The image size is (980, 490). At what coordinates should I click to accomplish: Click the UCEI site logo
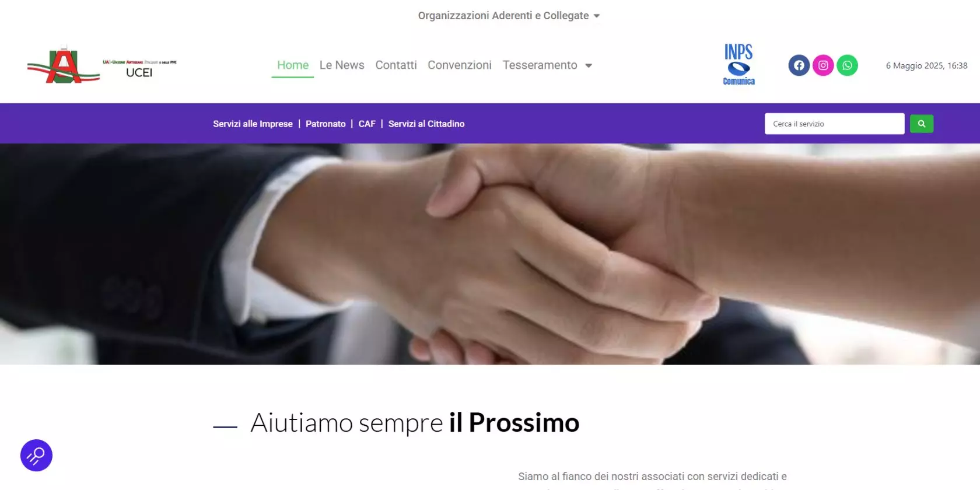[x=102, y=65]
